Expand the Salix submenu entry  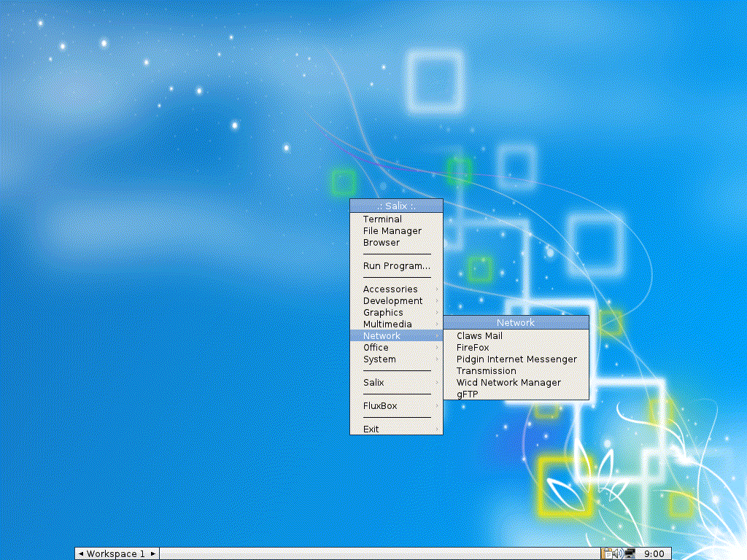(396, 382)
